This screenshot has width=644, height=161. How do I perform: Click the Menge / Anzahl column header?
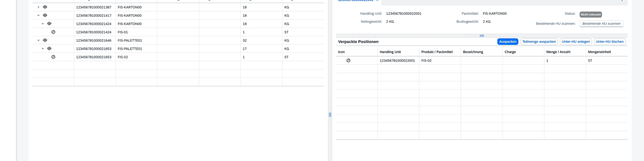(x=558, y=52)
